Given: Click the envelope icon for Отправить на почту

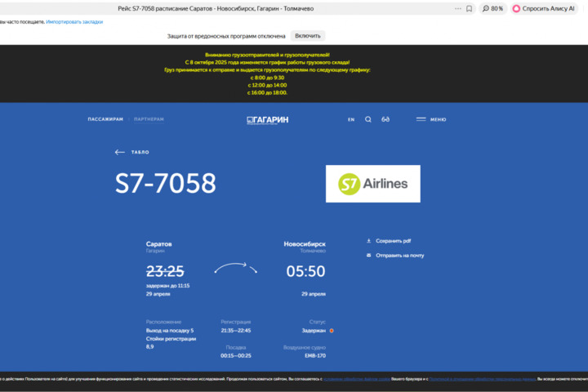Looking at the screenshot, I should 368,256.
